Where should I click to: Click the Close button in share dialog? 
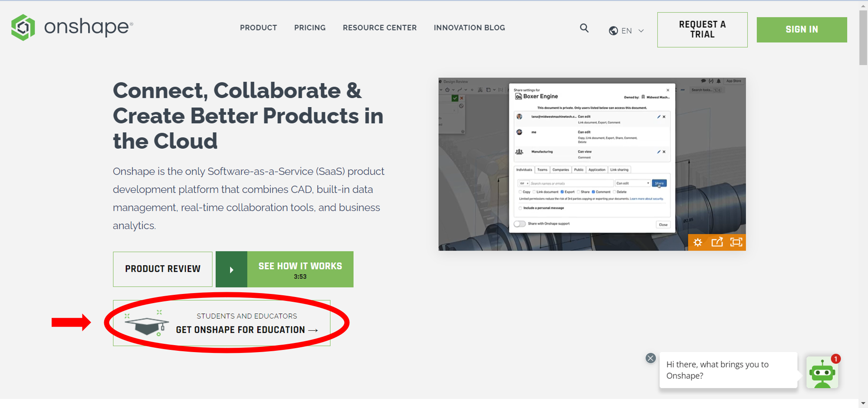click(663, 225)
